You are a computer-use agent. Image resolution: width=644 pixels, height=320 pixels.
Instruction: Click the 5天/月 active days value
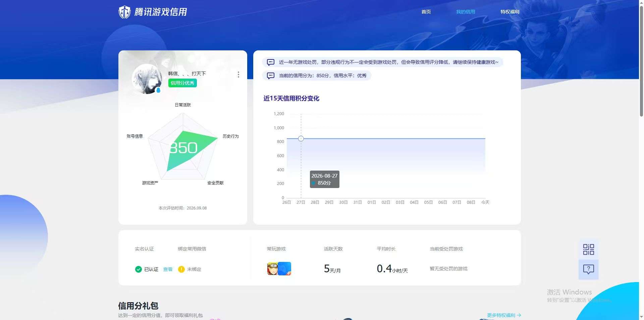point(332,269)
